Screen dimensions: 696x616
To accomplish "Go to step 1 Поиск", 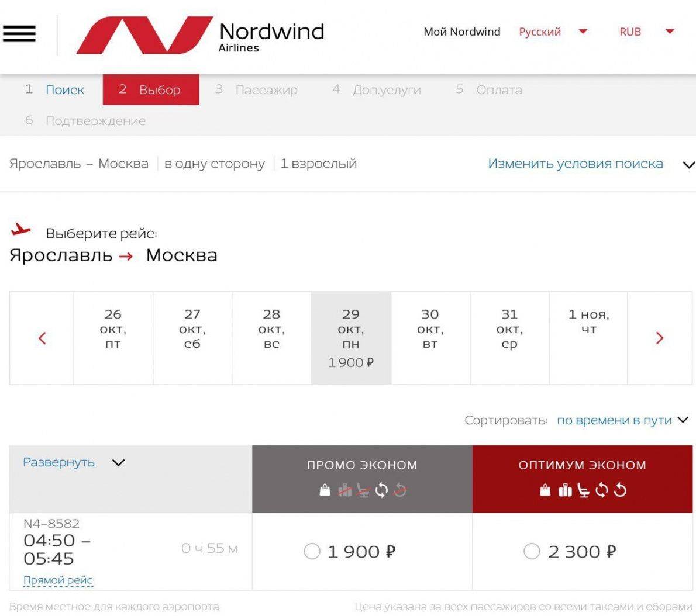I will (x=54, y=89).
